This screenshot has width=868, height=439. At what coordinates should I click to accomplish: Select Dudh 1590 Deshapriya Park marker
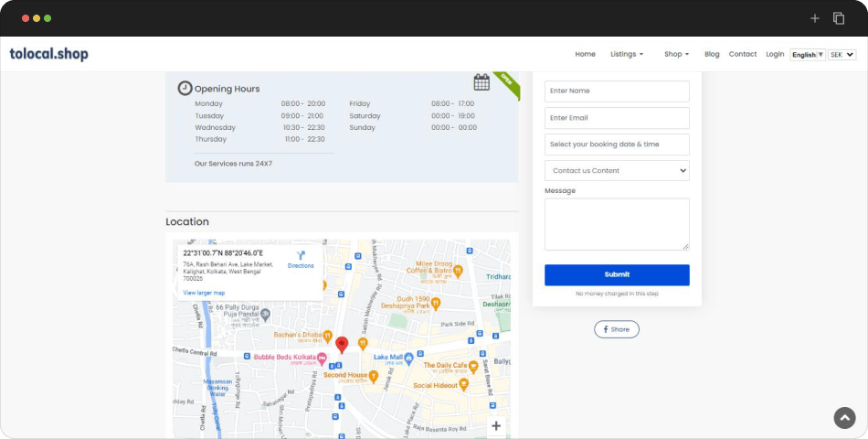tap(436, 303)
